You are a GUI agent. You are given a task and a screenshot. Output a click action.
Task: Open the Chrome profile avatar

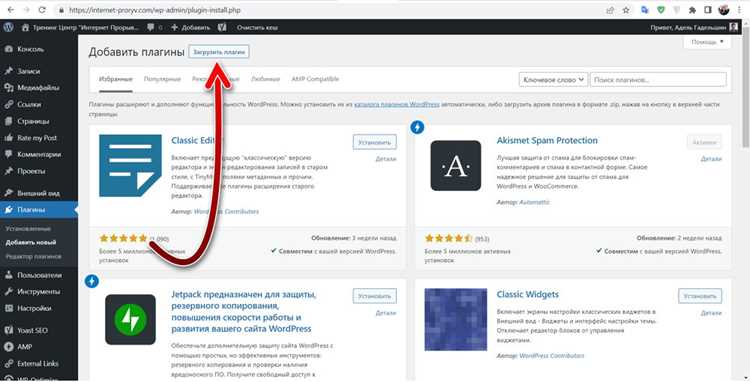tap(724, 10)
